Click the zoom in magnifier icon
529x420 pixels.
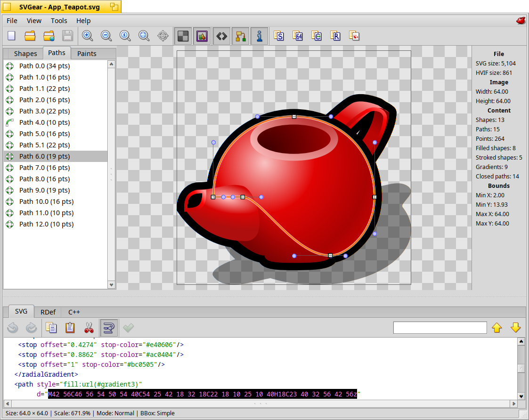(x=87, y=36)
